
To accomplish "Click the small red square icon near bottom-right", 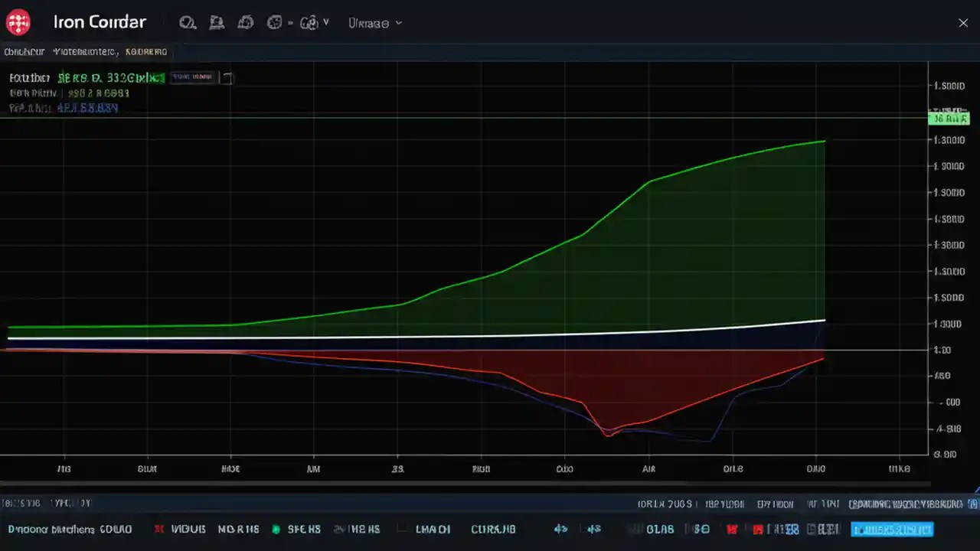I will click(759, 529).
